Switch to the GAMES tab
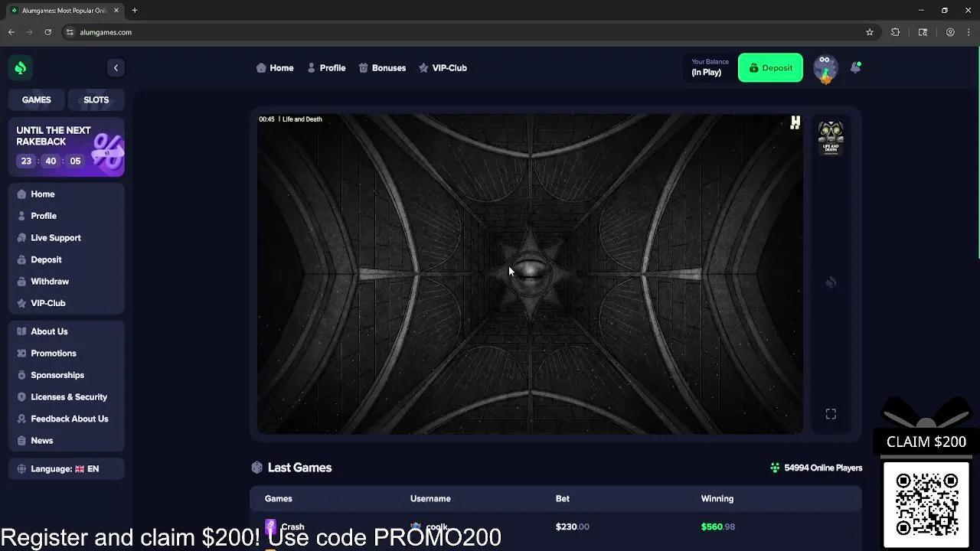 point(36,99)
